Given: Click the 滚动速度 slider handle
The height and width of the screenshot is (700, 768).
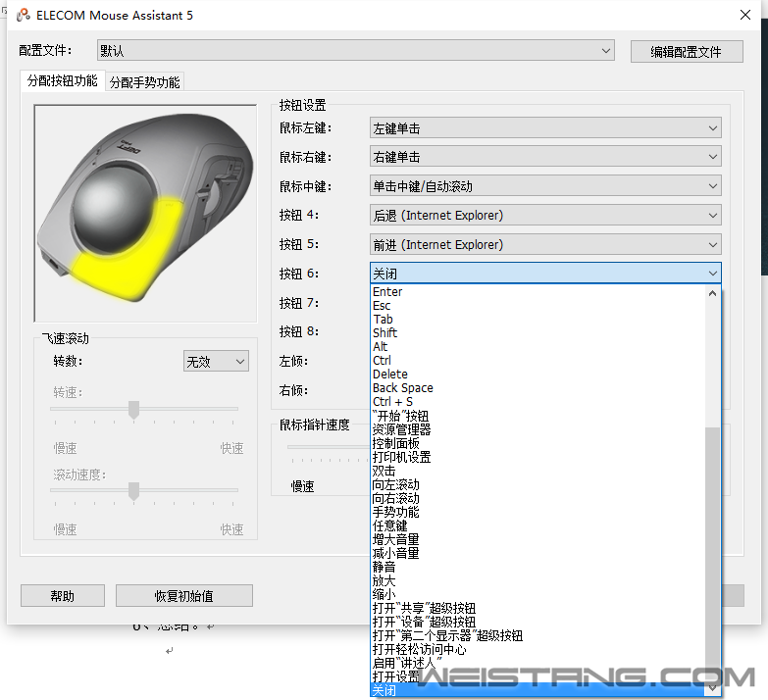Looking at the screenshot, I should pyautogui.click(x=133, y=491).
